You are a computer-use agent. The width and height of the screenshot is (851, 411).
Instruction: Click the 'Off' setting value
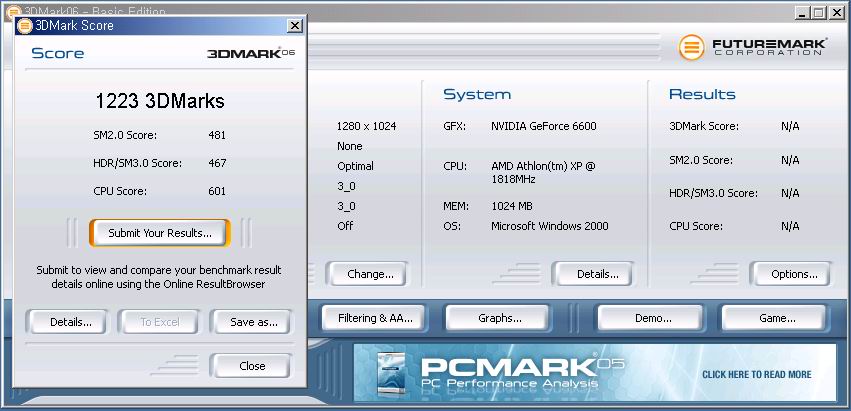tap(345, 226)
